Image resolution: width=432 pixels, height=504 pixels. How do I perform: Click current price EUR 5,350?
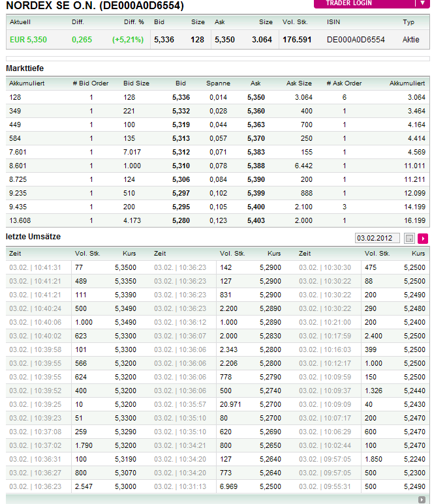click(28, 40)
